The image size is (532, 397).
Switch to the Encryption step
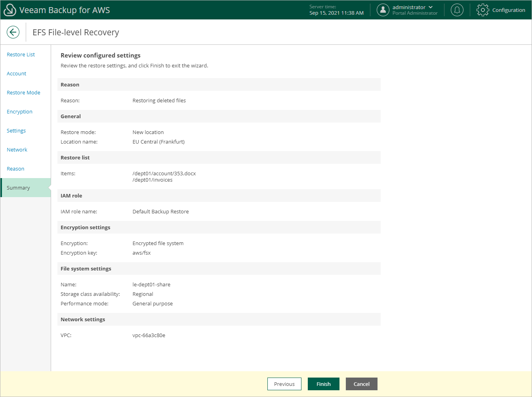click(x=19, y=111)
